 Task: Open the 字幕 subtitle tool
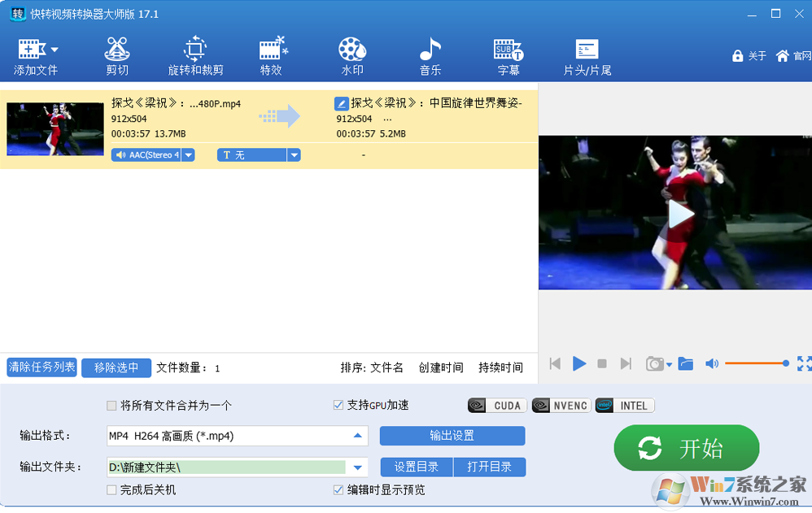pyautogui.click(x=509, y=56)
